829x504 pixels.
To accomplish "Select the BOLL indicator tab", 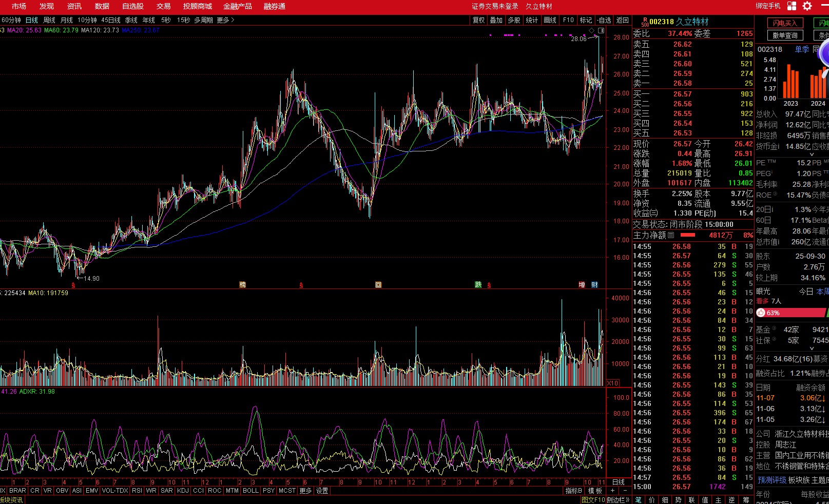I will pyautogui.click(x=250, y=491).
